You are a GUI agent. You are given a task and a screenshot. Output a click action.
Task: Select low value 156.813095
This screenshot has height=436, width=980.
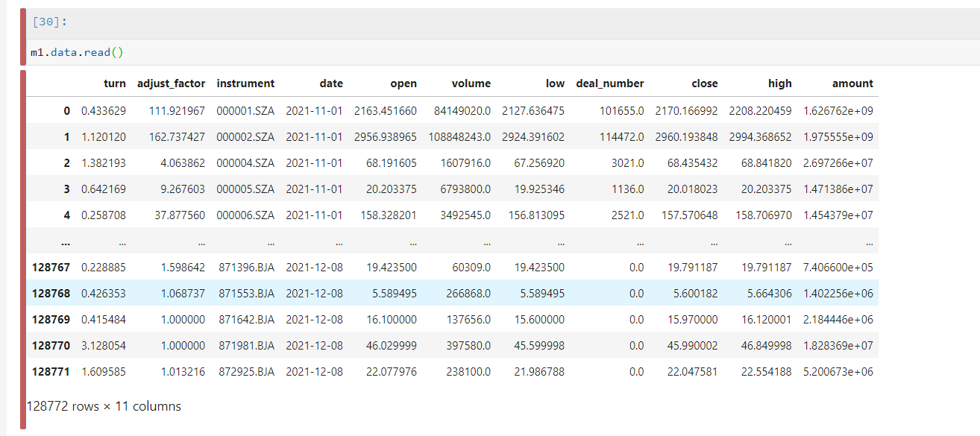point(537,215)
